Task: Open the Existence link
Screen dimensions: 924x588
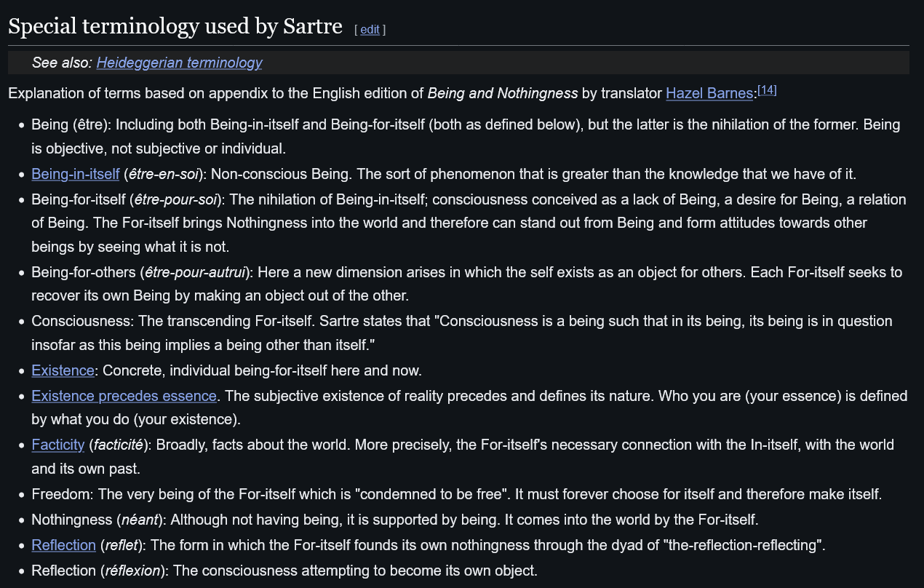Action: [x=63, y=370]
